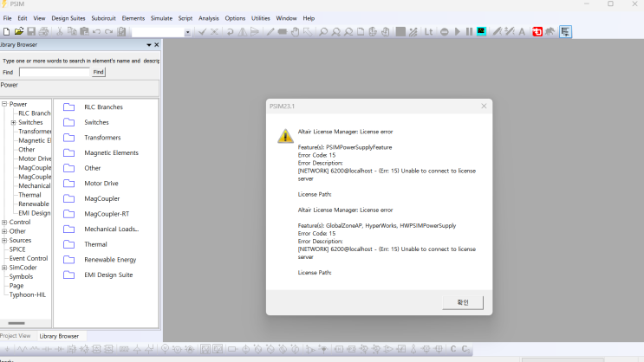Open the Simview waveform icon with cyan background

pyautogui.click(x=481, y=31)
